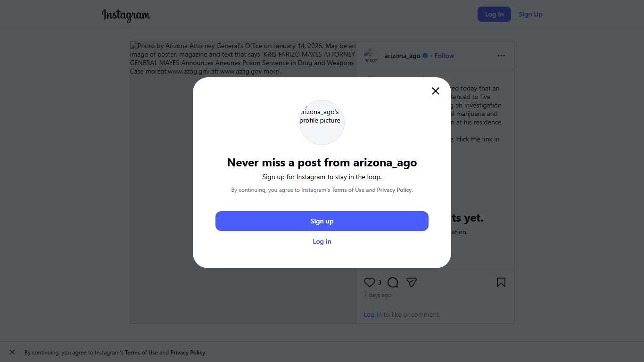Click Log in to like or comment
The image size is (644, 362).
[x=372, y=314]
